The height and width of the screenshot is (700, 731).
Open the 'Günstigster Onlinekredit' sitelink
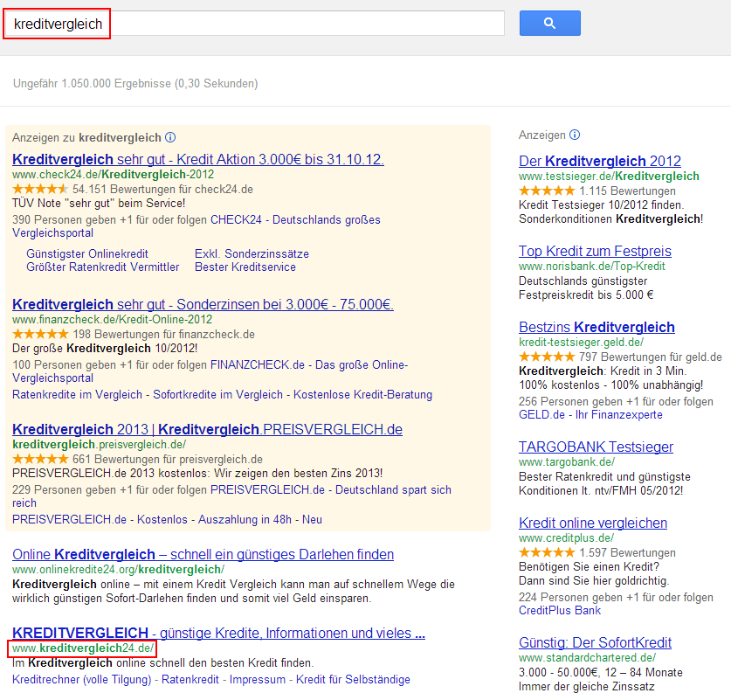click(87, 253)
